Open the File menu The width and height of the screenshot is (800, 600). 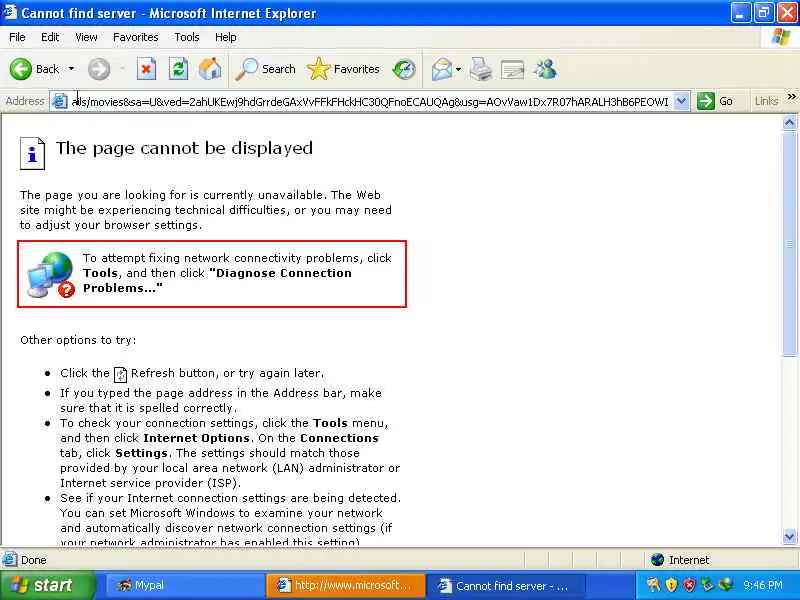tap(17, 37)
